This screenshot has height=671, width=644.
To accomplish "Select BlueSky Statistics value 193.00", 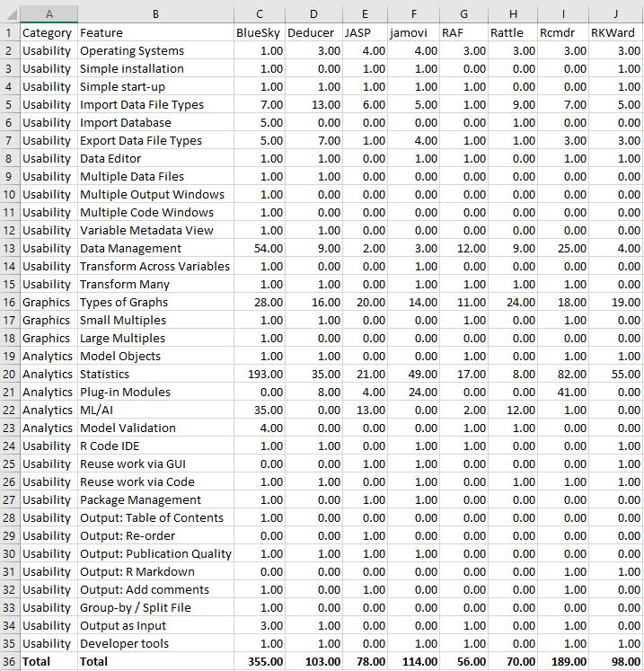I will point(260,375).
